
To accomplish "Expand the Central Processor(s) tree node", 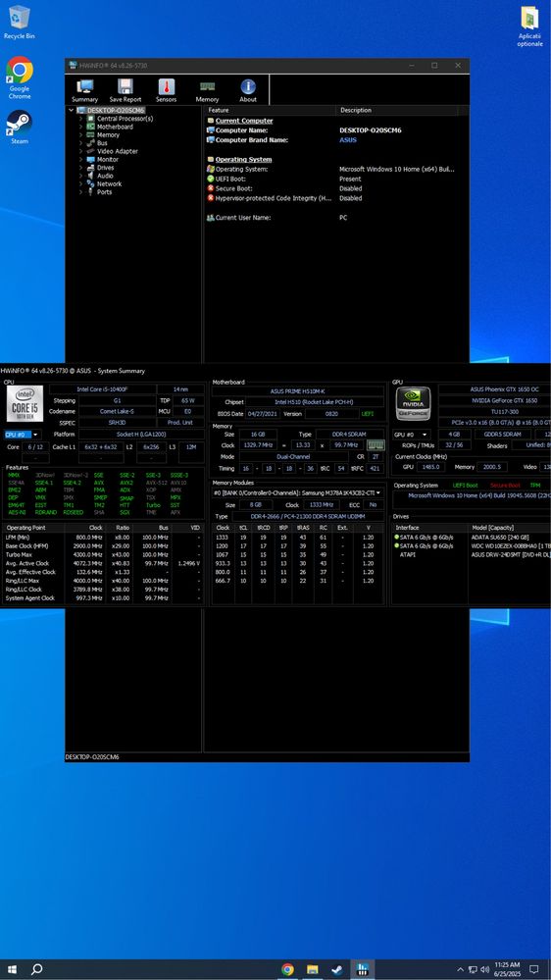I will pos(80,119).
